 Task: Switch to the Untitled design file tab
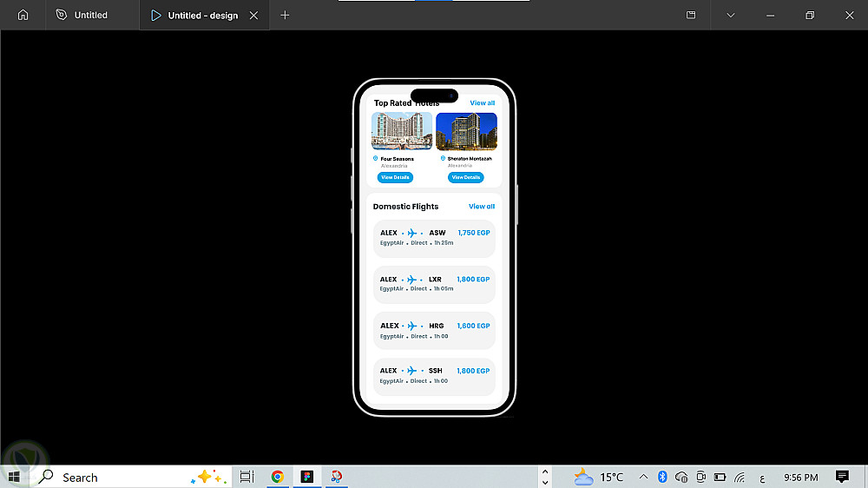pos(82,15)
